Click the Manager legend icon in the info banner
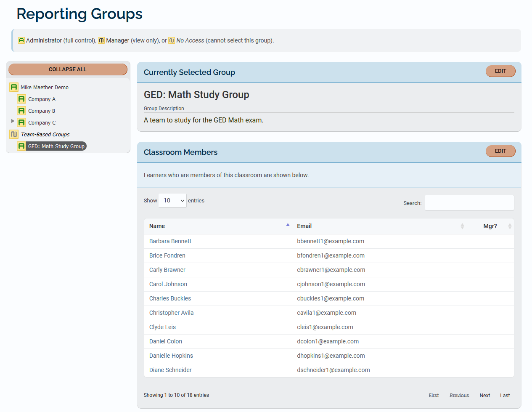 [x=101, y=40]
